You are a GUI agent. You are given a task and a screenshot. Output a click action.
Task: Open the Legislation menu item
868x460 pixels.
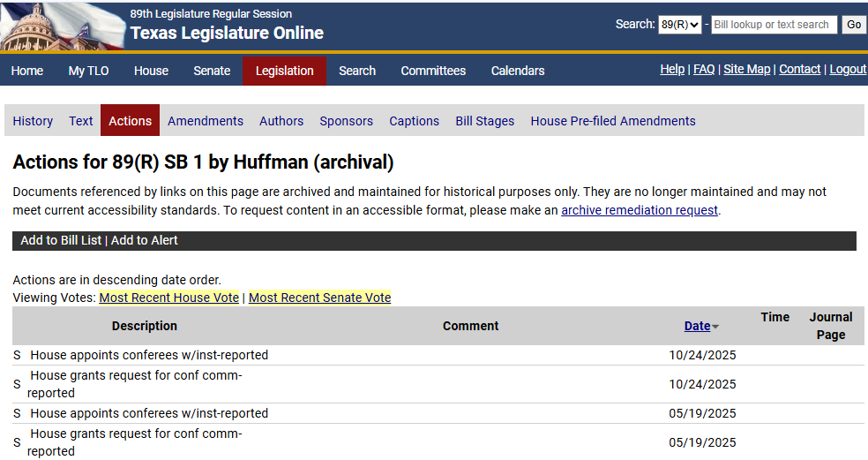pos(284,71)
